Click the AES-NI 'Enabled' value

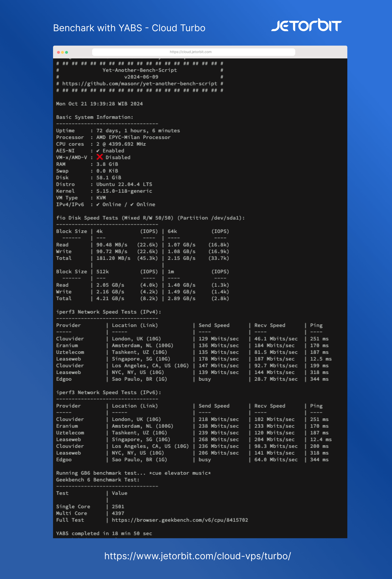pyautogui.click(x=113, y=151)
